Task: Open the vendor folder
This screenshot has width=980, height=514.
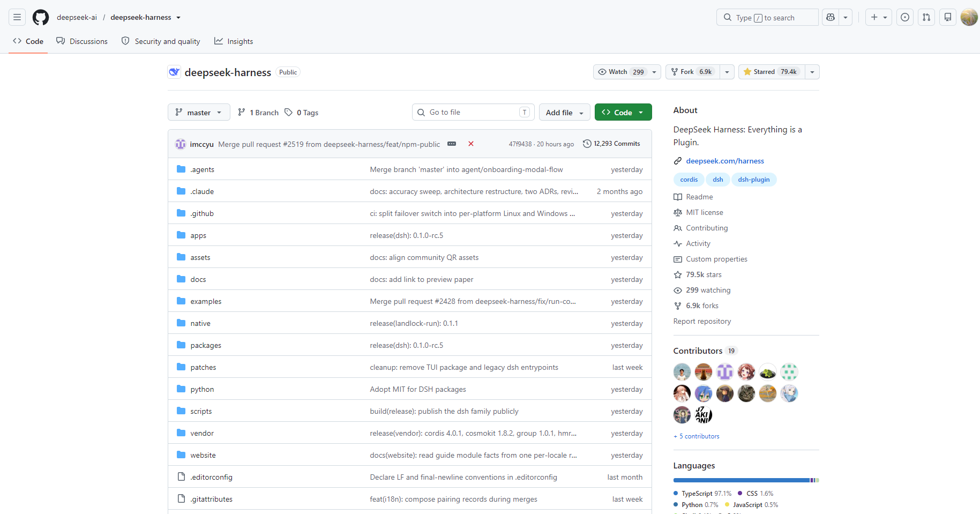Action: (x=202, y=433)
